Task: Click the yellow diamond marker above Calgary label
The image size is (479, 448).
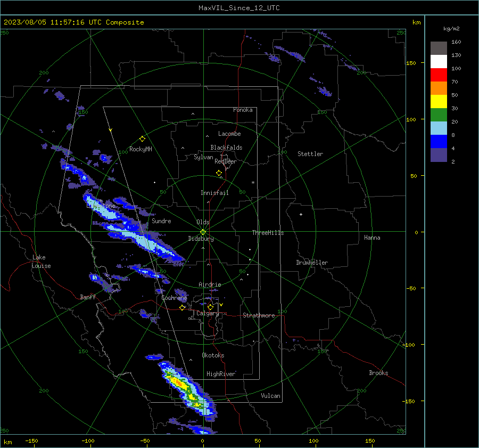Action: coord(210,307)
